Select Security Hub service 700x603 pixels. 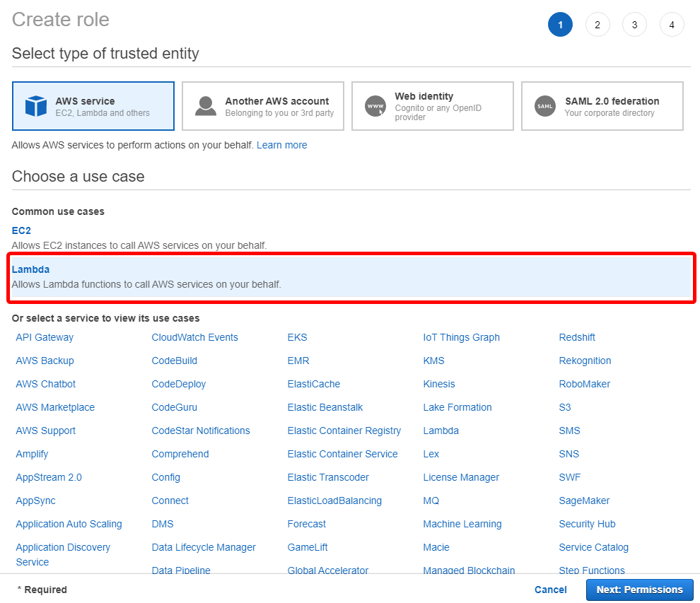click(x=587, y=524)
